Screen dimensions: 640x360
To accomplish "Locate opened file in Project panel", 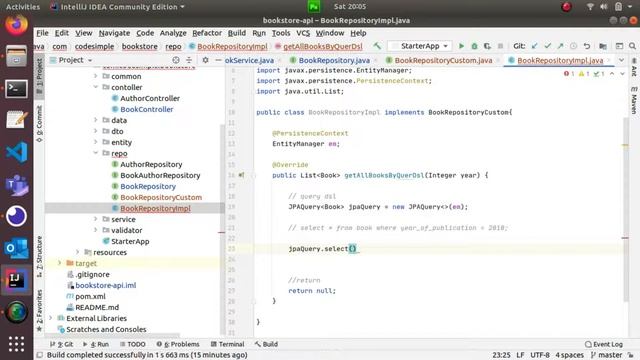I will coord(176,60).
